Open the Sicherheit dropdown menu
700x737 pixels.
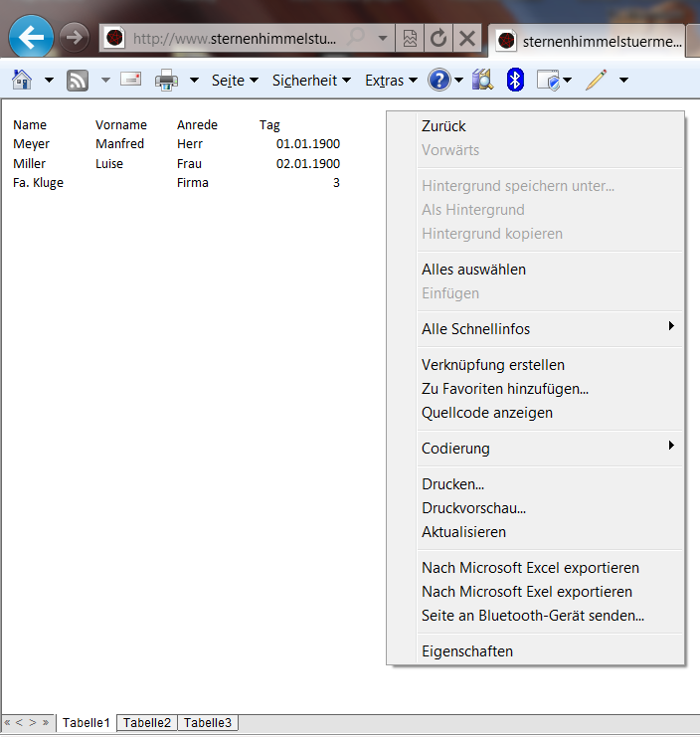click(311, 81)
